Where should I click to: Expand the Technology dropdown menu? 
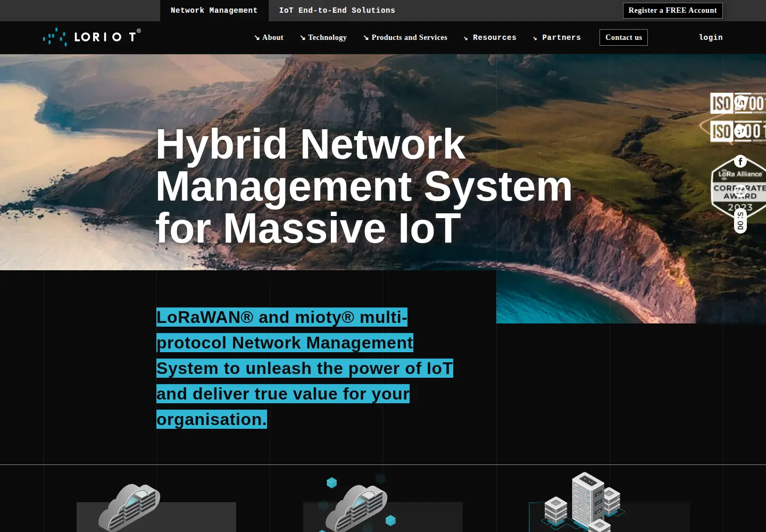(x=323, y=37)
